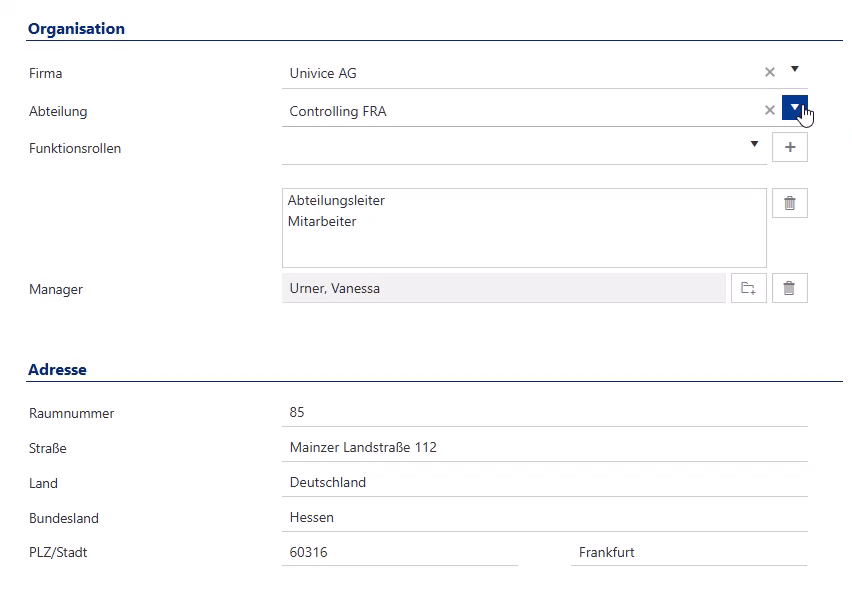Edit the Straße field

point(544,447)
